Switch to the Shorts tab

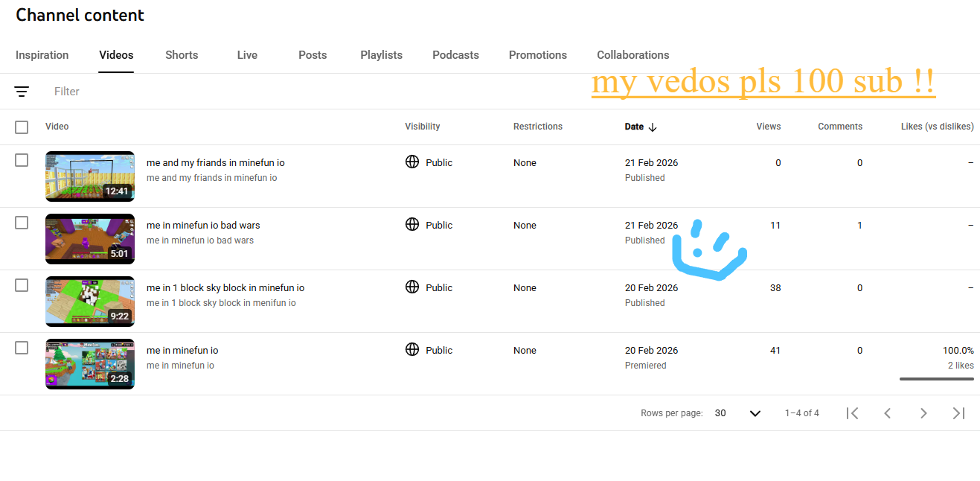[x=182, y=55]
